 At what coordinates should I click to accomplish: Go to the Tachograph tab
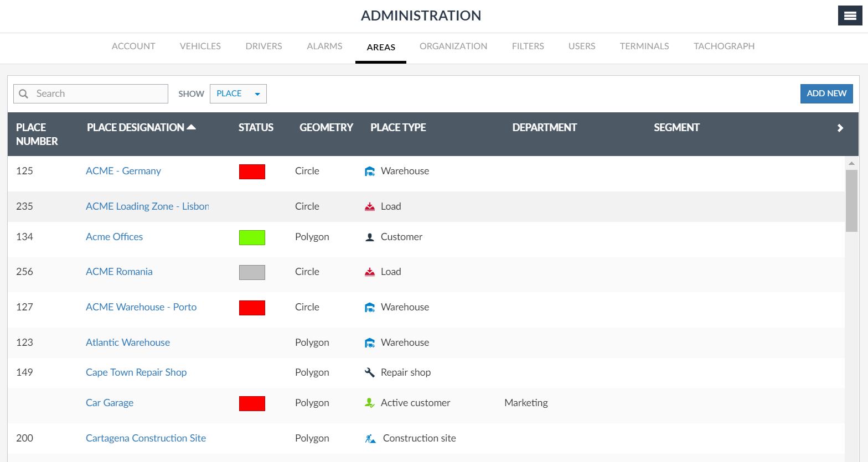click(724, 46)
